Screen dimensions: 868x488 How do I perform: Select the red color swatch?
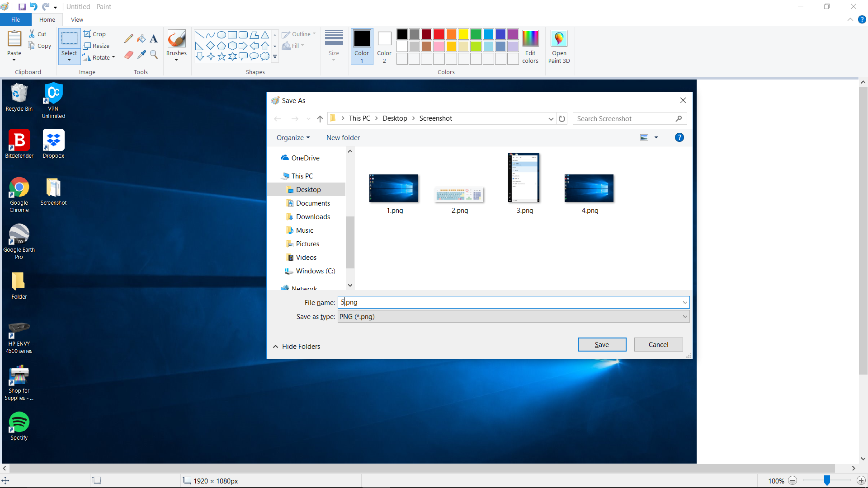(x=439, y=34)
